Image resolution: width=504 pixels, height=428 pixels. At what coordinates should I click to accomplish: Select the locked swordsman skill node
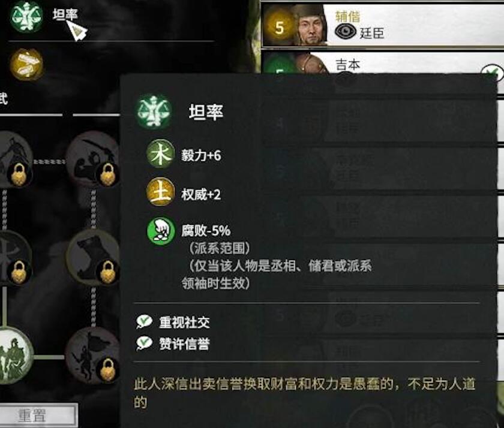(x=92, y=159)
